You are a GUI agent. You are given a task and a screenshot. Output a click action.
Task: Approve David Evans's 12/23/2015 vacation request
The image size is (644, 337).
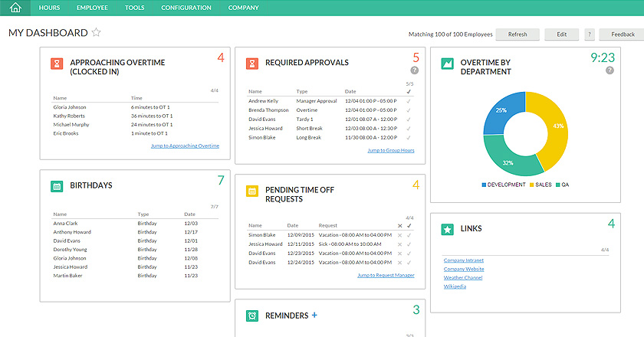click(409, 254)
